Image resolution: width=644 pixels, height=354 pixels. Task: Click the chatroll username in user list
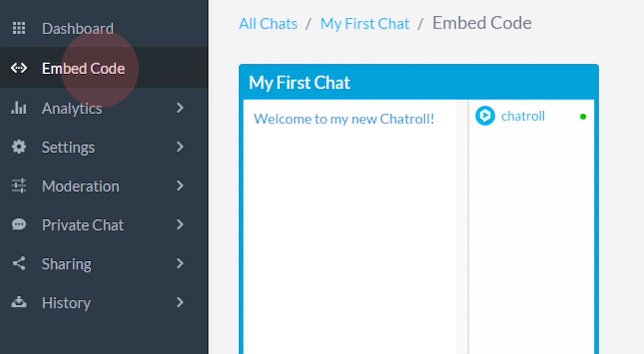coord(523,116)
